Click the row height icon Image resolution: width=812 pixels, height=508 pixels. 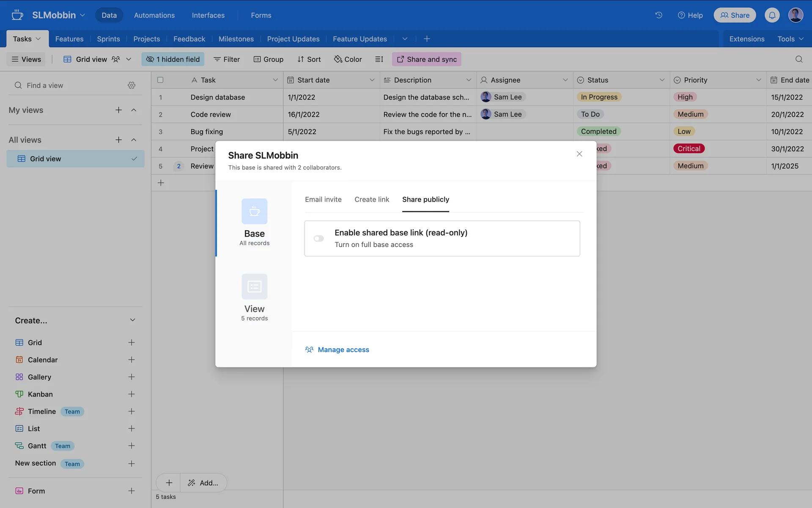(379, 59)
